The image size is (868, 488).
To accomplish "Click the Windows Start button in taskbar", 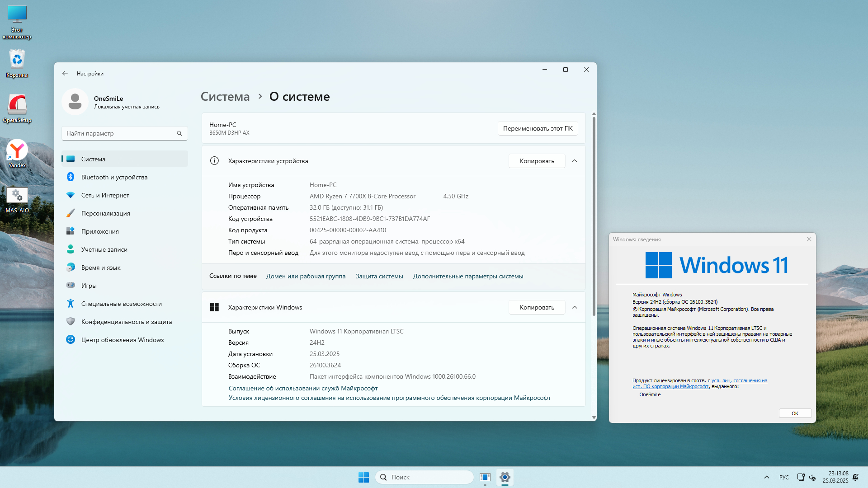I will tap(363, 477).
